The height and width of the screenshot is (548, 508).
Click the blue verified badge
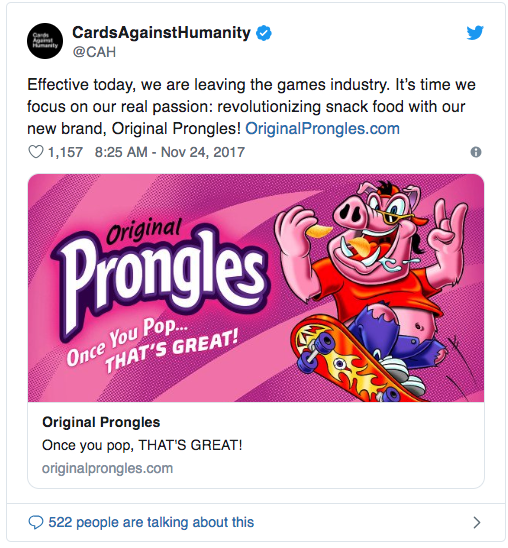(264, 33)
